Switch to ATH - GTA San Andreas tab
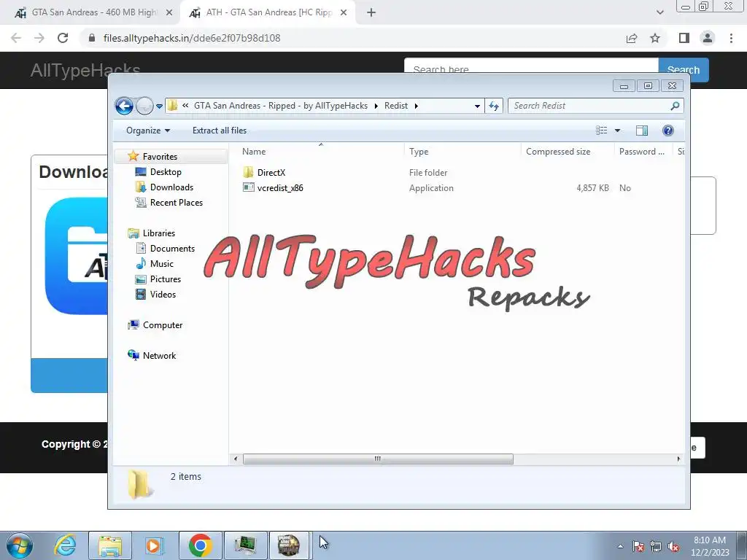Screen dimensions: 747x560 (267, 12)
